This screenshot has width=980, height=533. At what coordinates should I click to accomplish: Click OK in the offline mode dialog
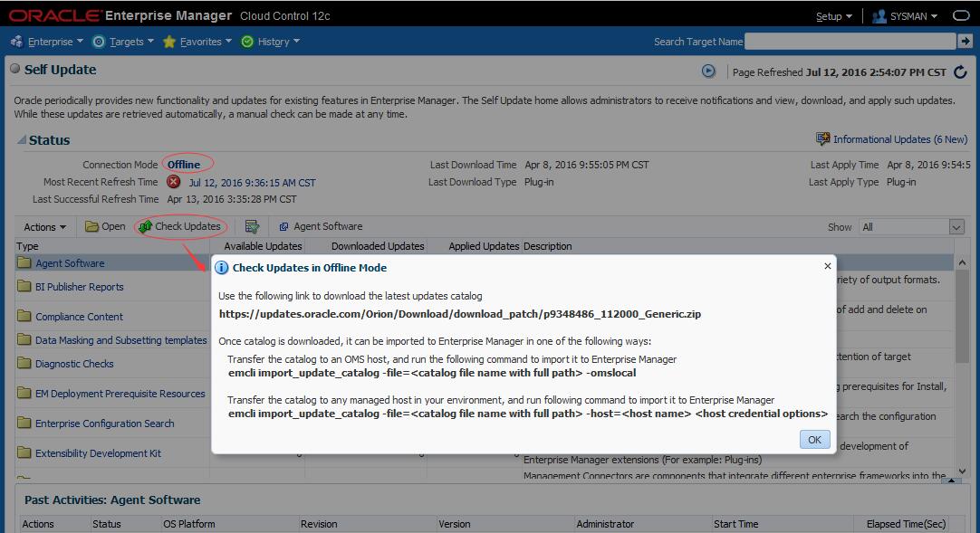tap(814, 440)
